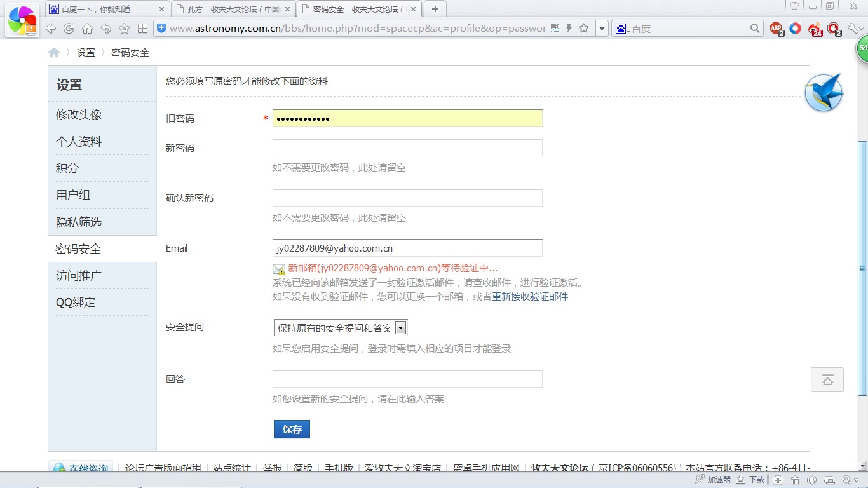The image size is (868, 488).
Task: Open favorites star in navigation bar
Action: [124, 29]
